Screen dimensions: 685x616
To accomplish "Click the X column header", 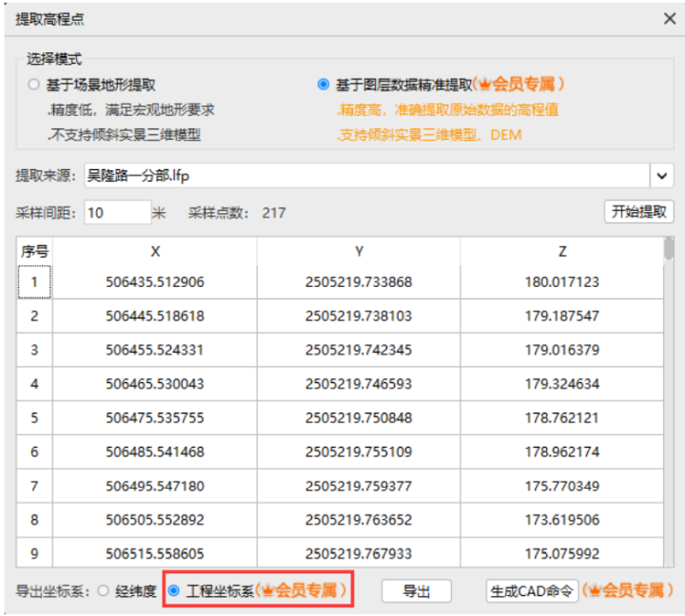I will (155, 251).
